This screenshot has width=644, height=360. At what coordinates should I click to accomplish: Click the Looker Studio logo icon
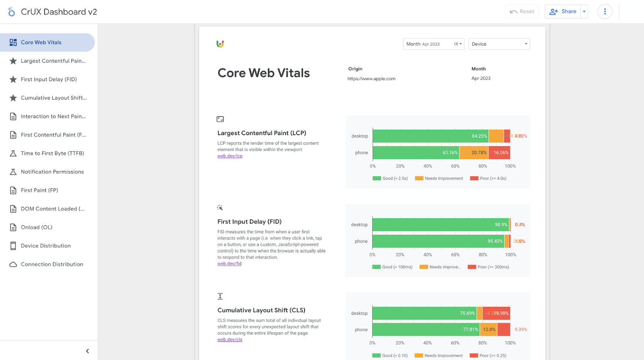[x=12, y=12]
